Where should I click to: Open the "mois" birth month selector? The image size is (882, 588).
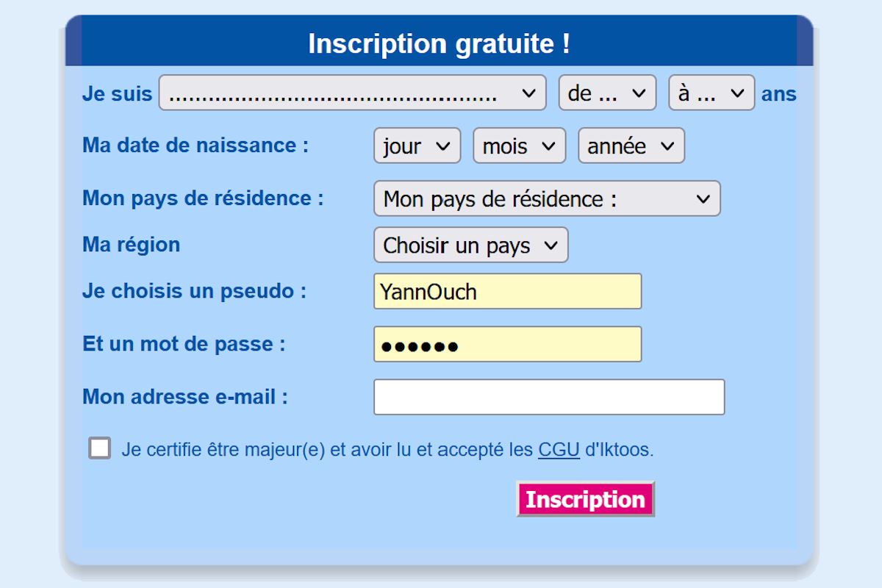tap(519, 146)
